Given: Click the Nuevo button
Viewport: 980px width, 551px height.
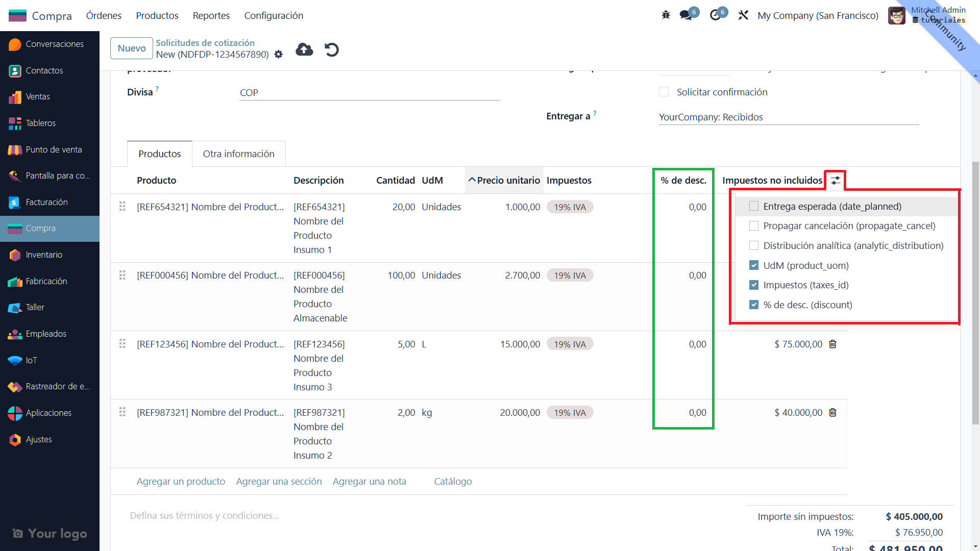Looking at the screenshot, I should (x=132, y=48).
